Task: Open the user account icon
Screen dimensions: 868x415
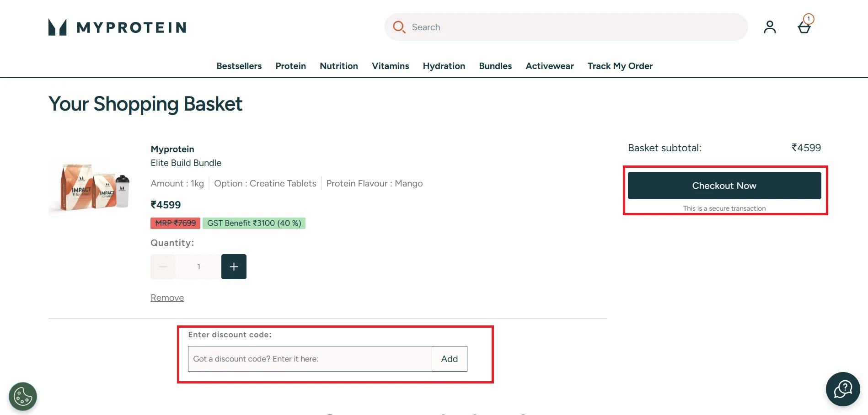Action: 770,27
